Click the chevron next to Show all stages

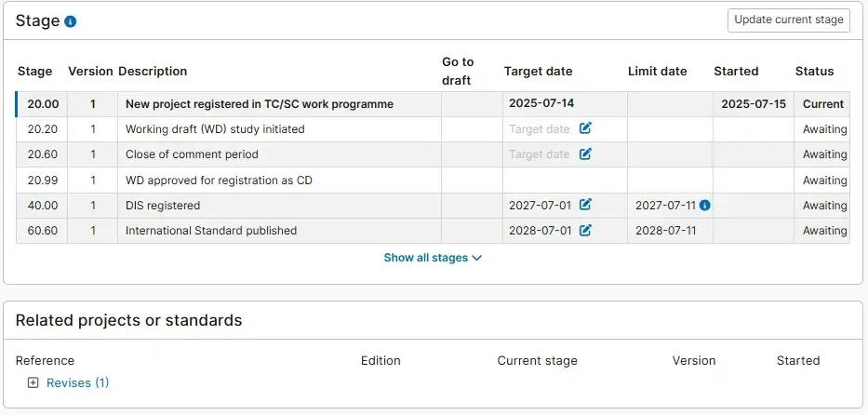pos(476,258)
